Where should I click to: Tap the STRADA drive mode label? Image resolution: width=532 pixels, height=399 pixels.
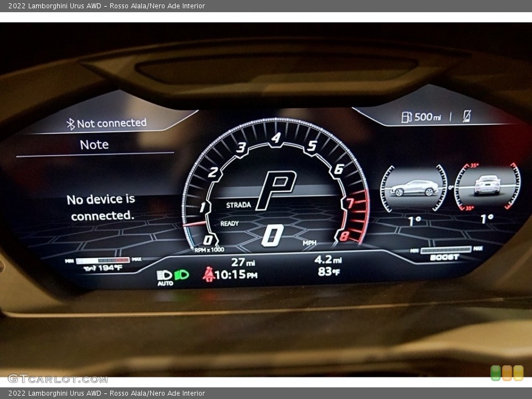coord(238,205)
